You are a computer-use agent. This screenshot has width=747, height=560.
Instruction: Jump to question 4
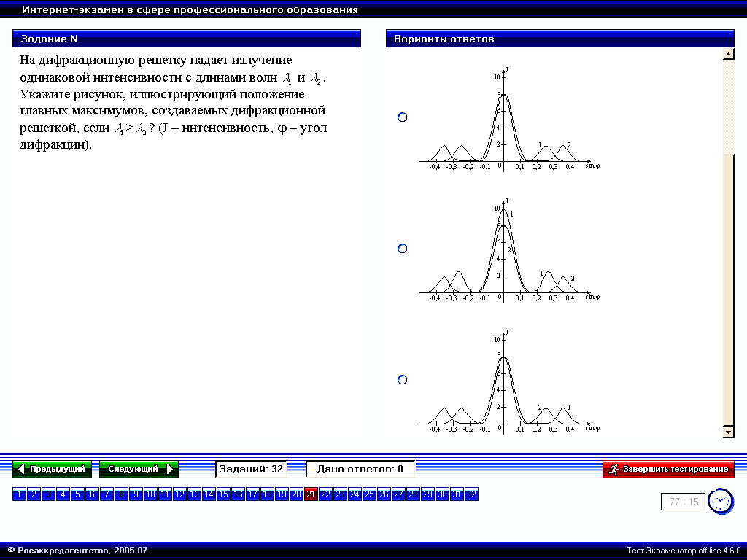pyautogui.click(x=63, y=494)
